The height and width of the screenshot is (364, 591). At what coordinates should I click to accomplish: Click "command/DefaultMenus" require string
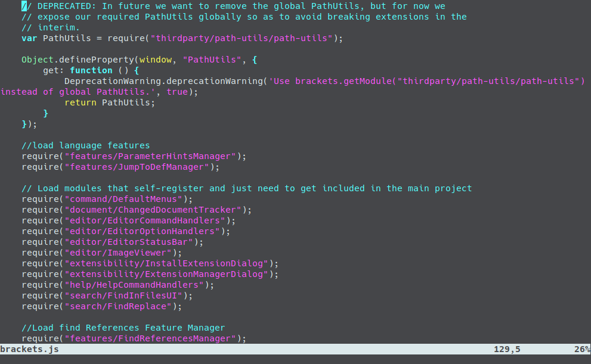[x=125, y=199]
